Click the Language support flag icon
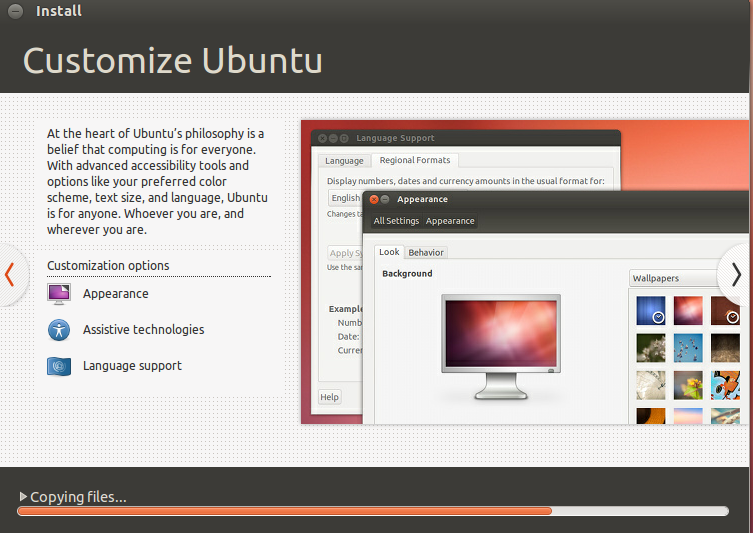 pos(59,366)
